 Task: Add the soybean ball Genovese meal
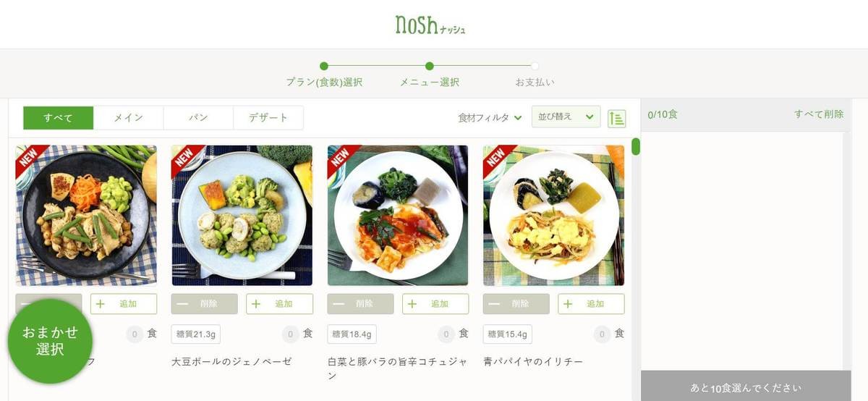pyautogui.click(x=279, y=304)
